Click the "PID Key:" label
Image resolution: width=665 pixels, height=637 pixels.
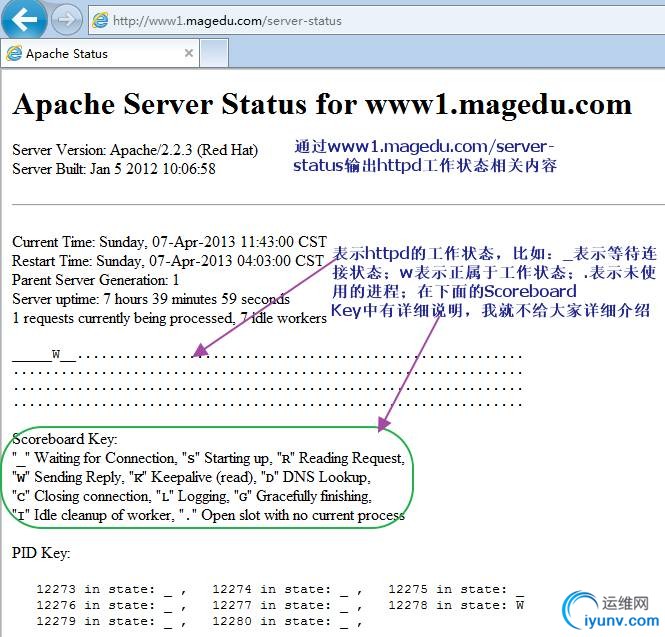pos(41,553)
